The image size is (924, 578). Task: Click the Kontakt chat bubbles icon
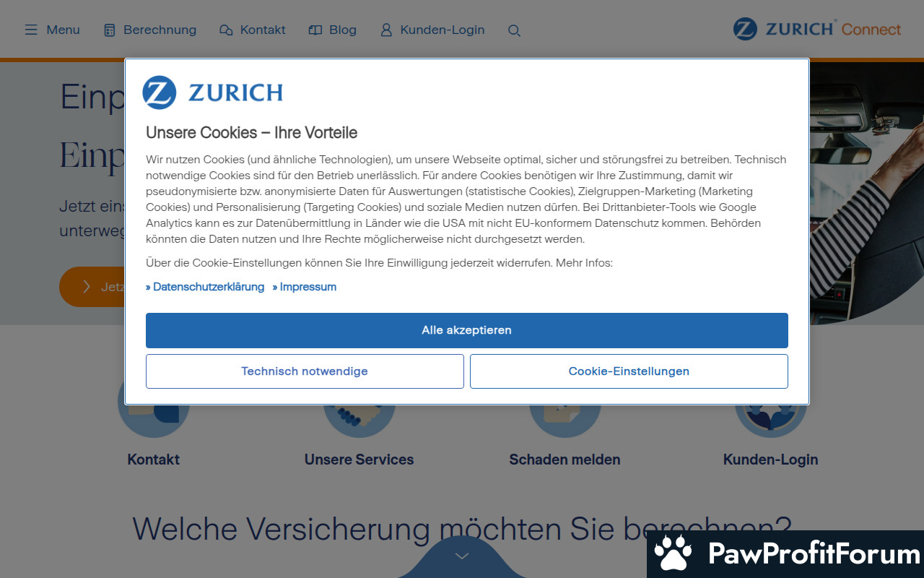point(226,30)
